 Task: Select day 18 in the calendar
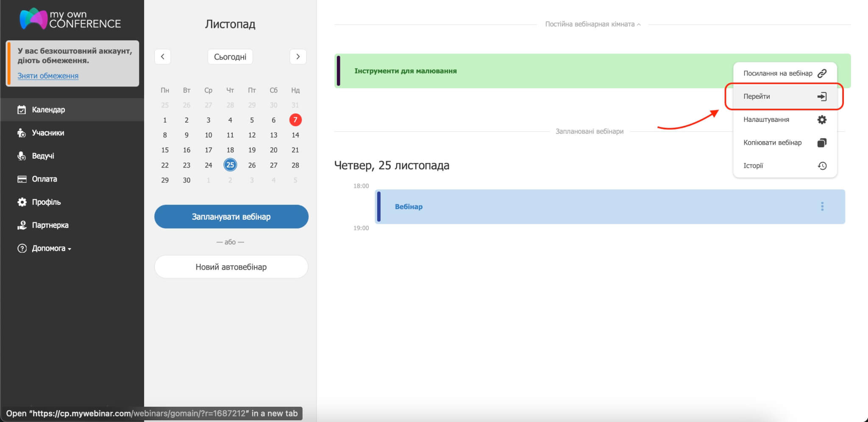[x=230, y=150]
